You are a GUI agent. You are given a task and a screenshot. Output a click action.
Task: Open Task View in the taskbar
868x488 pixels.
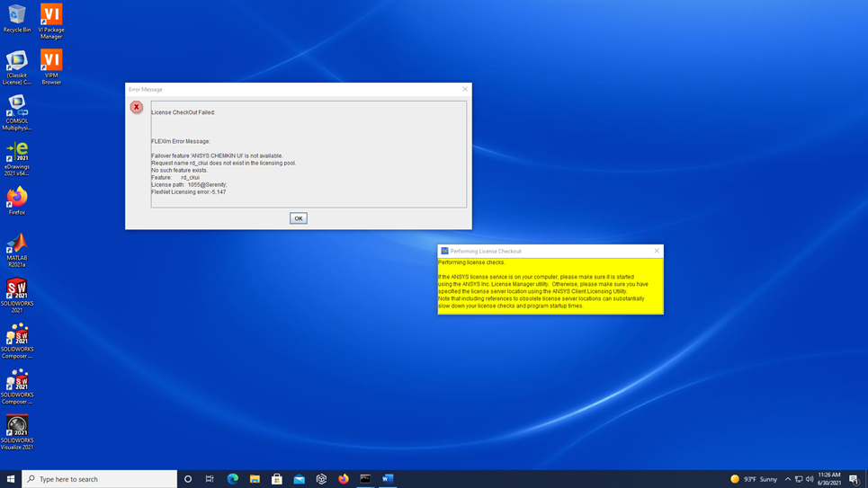pos(210,479)
